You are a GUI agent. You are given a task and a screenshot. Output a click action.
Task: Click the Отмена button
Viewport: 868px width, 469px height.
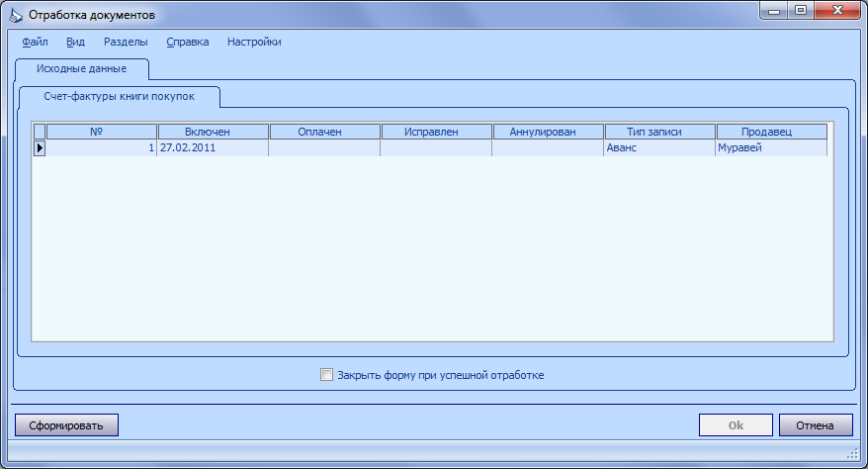(x=816, y=425)
